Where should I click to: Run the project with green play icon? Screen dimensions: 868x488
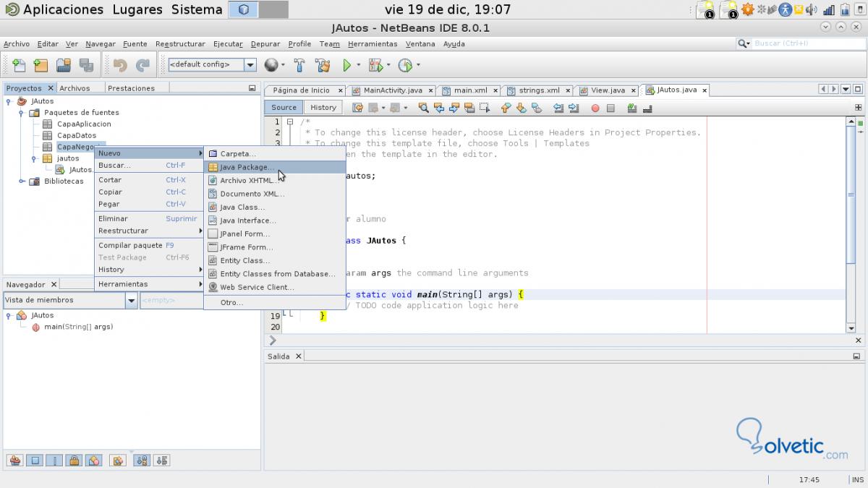[x=347, y=65]
